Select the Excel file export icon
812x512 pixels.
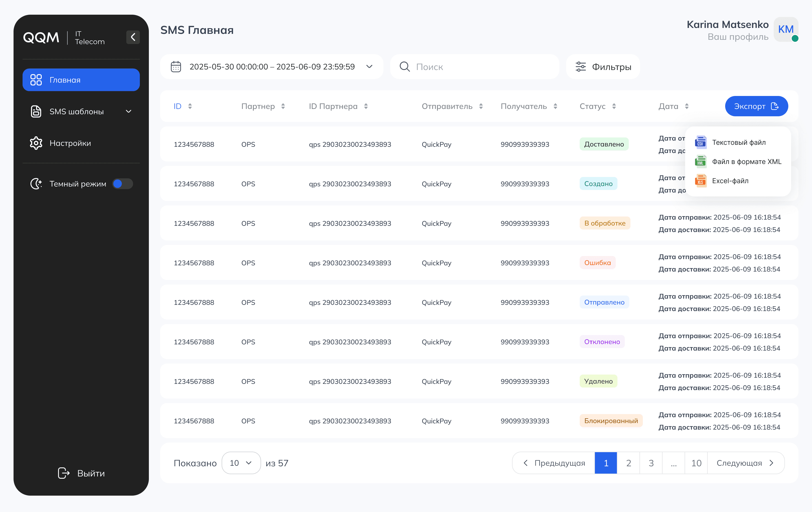click(701, 181)
